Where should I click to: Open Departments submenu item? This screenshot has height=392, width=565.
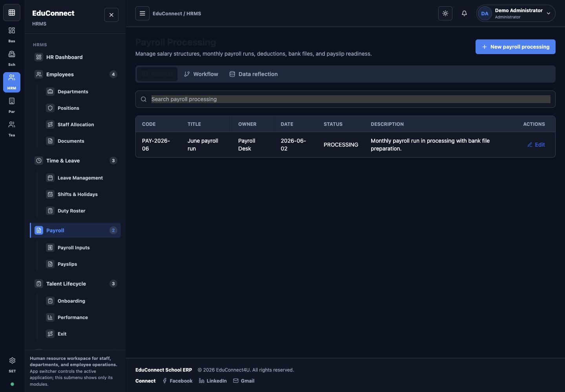[x=81, y=92]
